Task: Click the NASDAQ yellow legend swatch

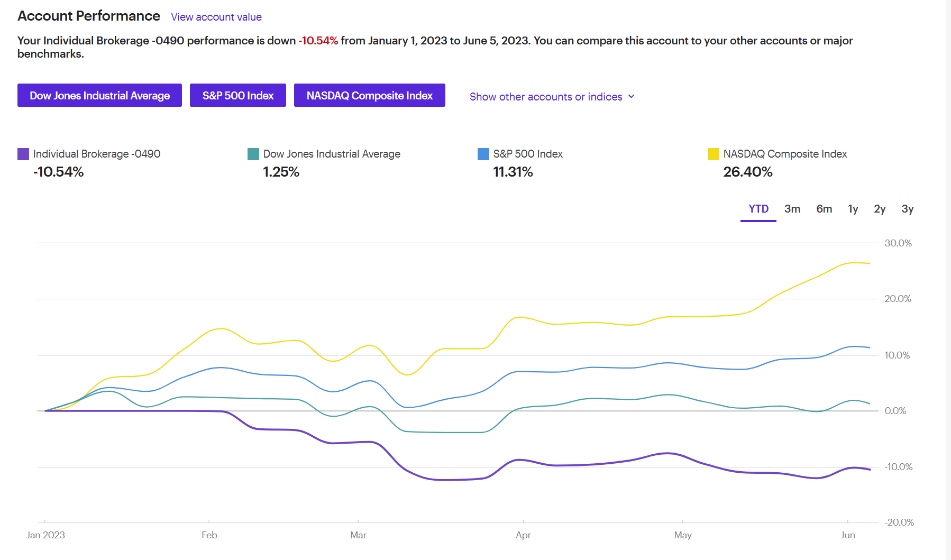Action: coord(713,154)
